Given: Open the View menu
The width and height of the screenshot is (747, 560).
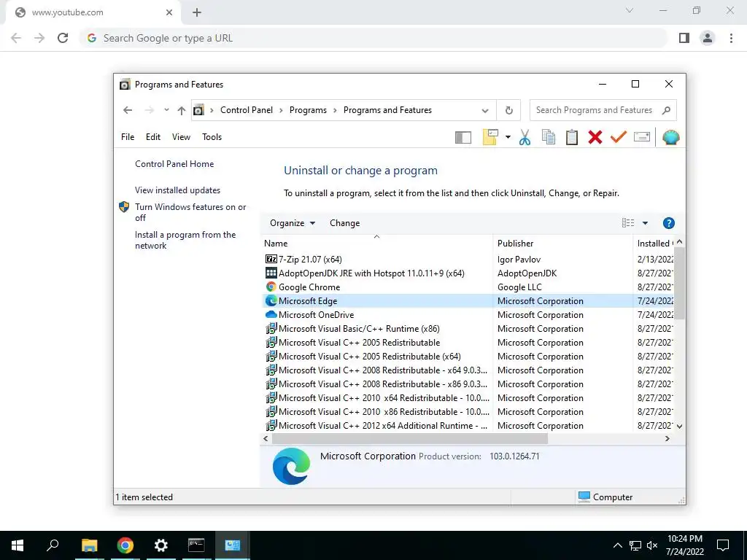Looking at the screenshot, I should coord(181,137).
